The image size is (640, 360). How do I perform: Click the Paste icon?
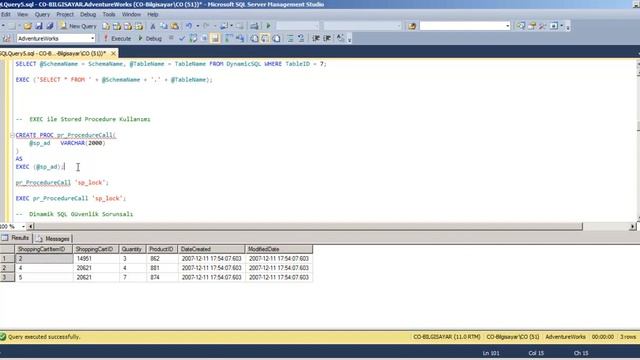tap(175, 26)
